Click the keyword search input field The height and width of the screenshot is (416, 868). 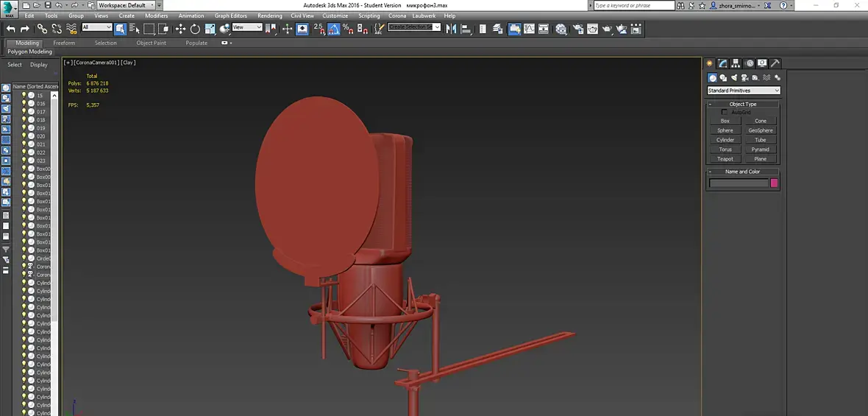[633, 5]
